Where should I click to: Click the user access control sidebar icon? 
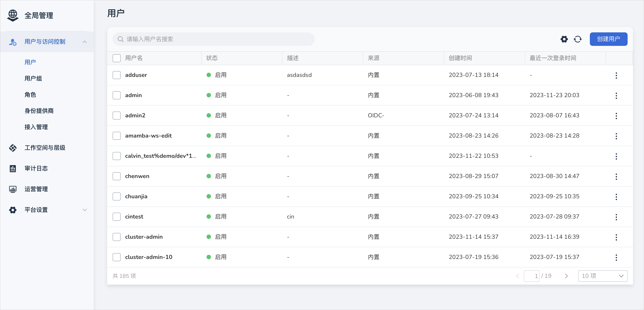coord(13,42)
